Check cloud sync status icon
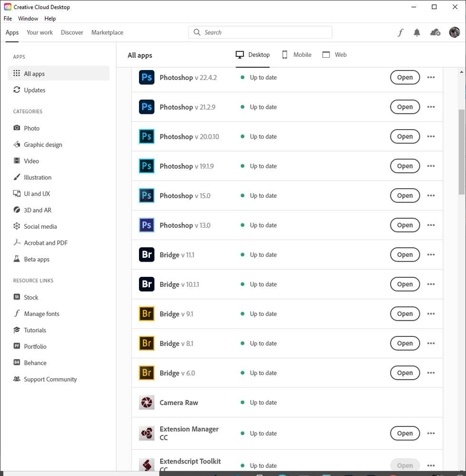 click(435, 32)
